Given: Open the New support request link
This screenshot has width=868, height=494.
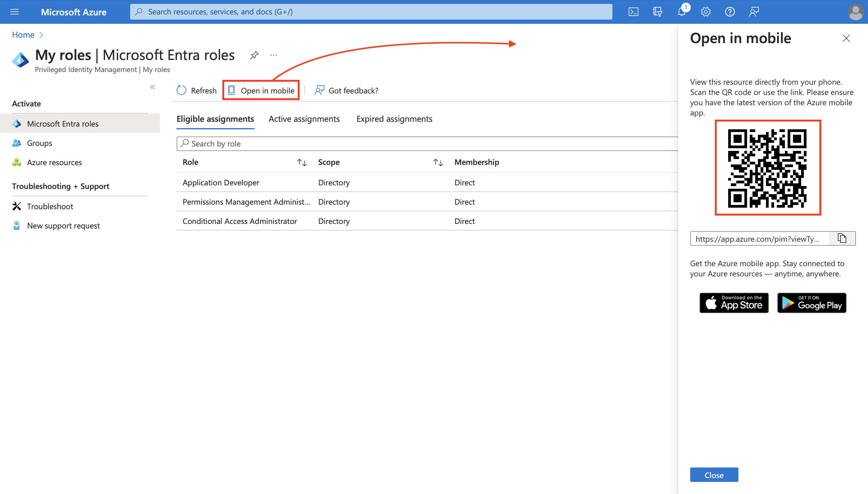Looking at the screenshot, I should pos(64,225).
